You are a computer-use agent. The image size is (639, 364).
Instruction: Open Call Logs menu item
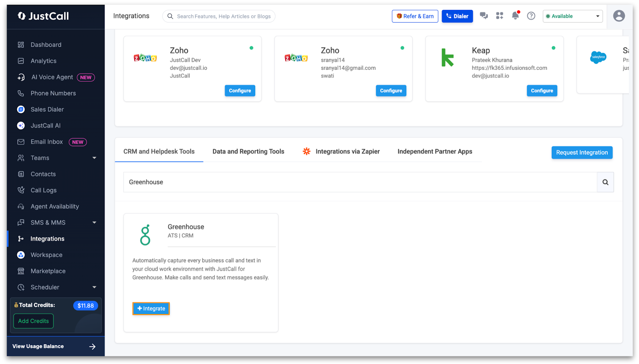click(x=44, y=190)
